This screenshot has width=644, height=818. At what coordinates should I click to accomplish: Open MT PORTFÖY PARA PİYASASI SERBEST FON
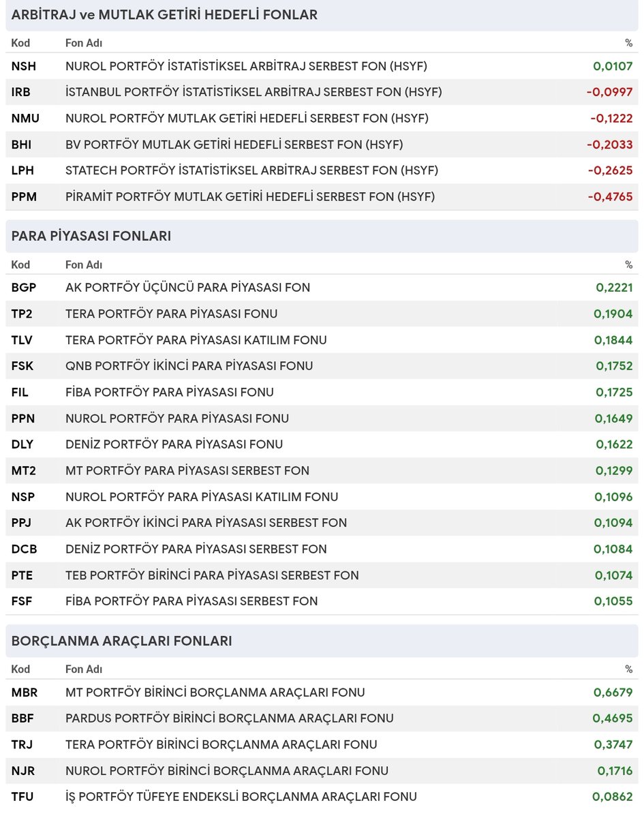(x=187, y=470)
